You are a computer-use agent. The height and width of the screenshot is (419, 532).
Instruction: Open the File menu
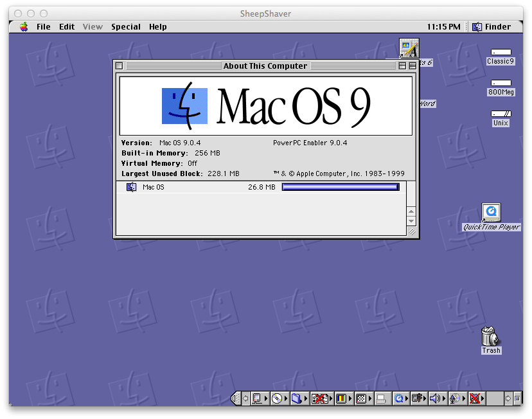(44, 27)
